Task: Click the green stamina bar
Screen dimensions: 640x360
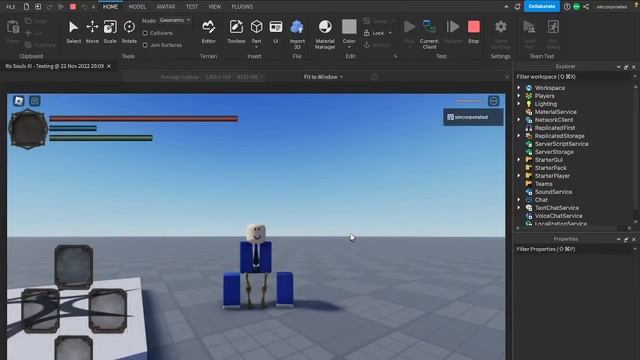Action: tap(101, 138)
